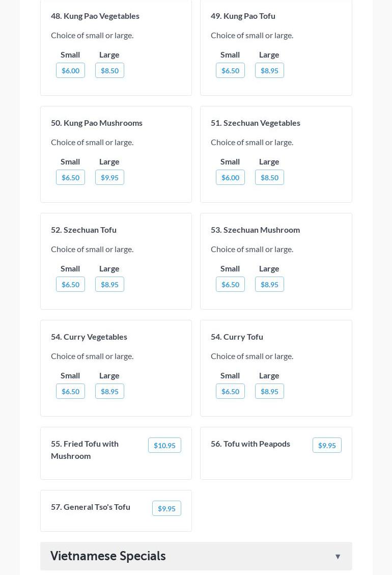Add Large $9.95 Kung Pao Mushrooms
Viewport: 392px width, 575px height.
109,177
